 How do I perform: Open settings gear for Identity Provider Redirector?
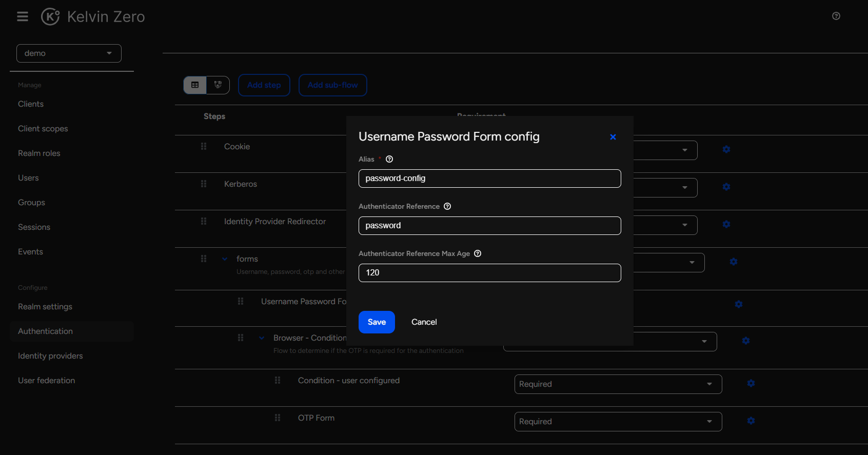pos(726,224)
